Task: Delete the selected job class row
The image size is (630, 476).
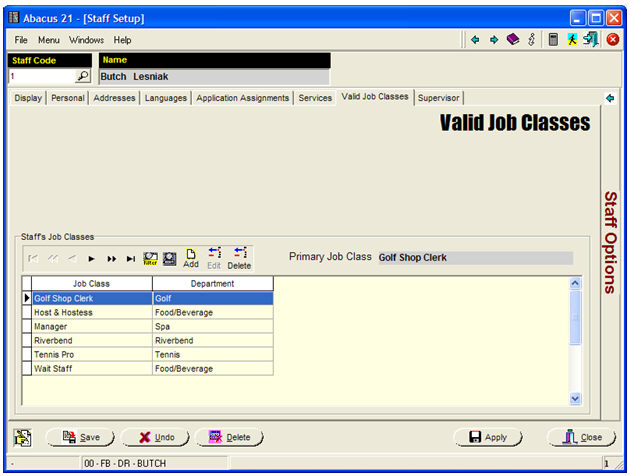Action: click(239, 258)
